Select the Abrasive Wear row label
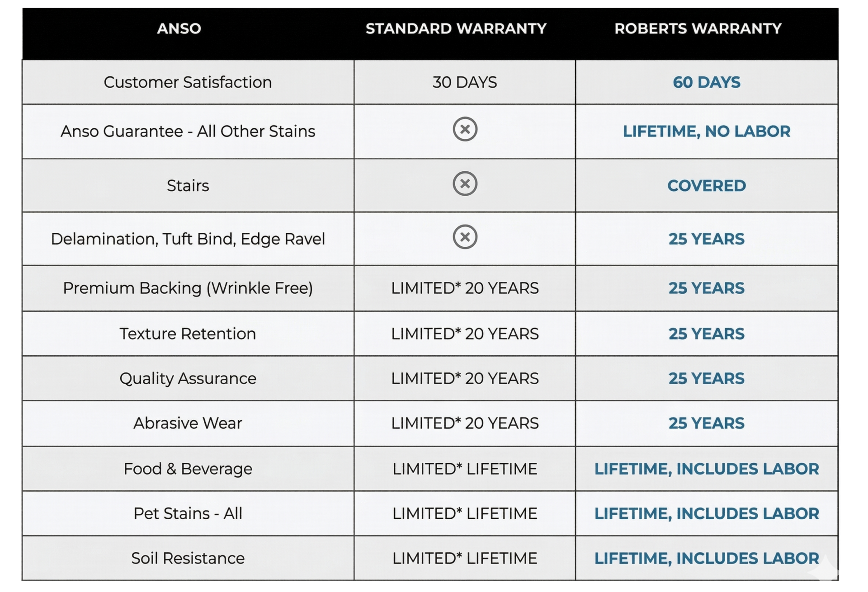Image resolution: width=868 pixels, height=592 pixels. point(188,423)
